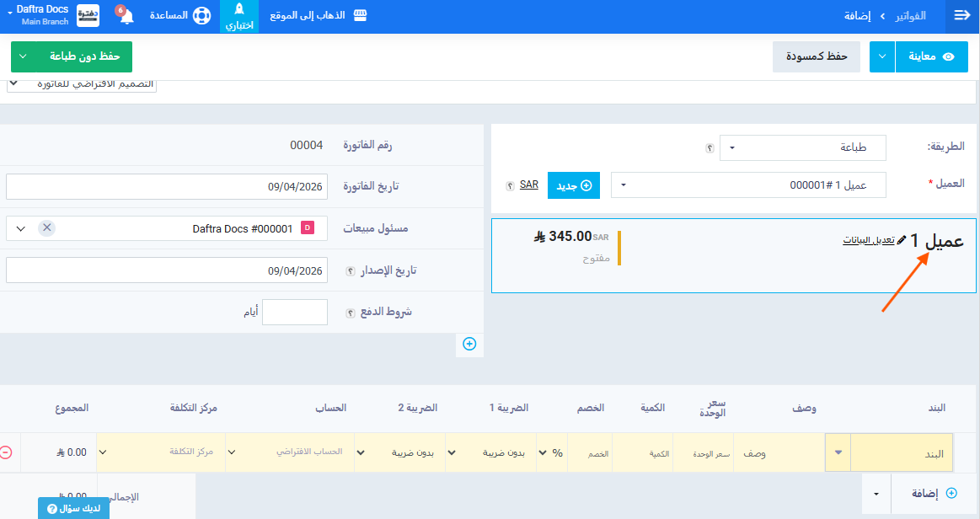Expand the arrow next to معاينة button
The width and height of the screenshot is (980, 519).
point(881,56)
